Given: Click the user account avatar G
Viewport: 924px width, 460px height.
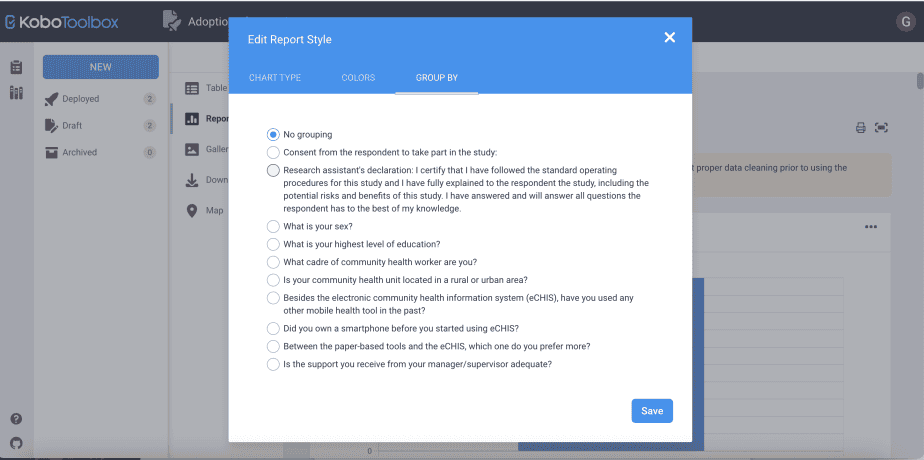Looking at the screenshot, I should (905, 21).
